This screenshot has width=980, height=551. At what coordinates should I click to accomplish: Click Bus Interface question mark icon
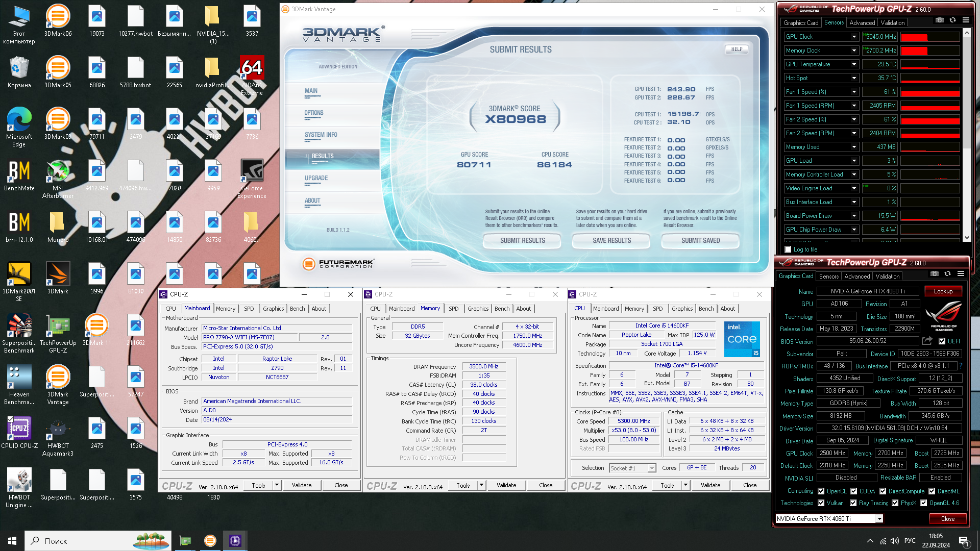[961, 366]
